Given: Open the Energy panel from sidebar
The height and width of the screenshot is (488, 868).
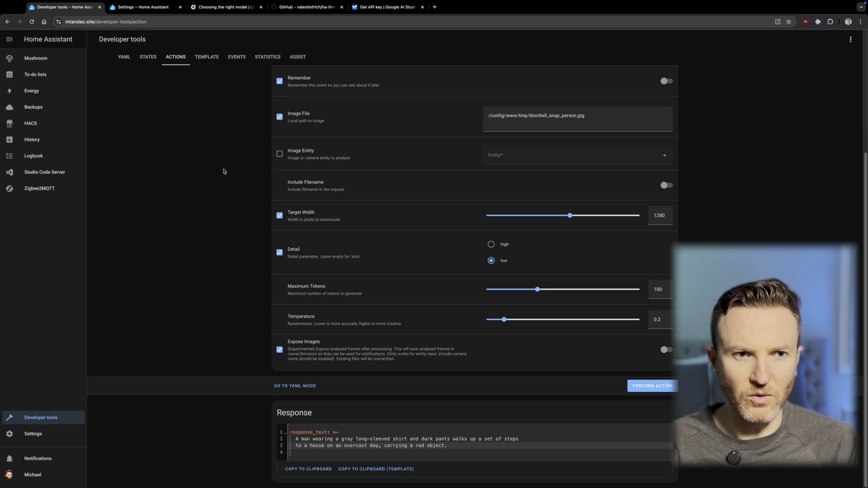Looking at the screenshot, I should click(x=32, y=91).
